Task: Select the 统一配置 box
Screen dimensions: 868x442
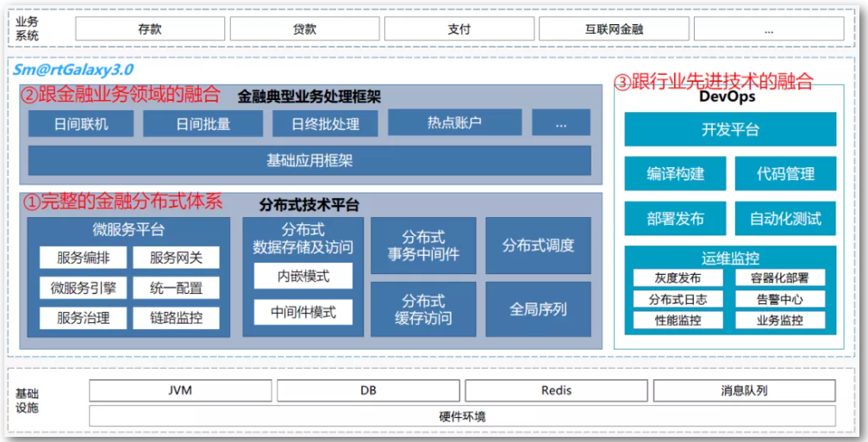Action: click(x=176, y=289)
